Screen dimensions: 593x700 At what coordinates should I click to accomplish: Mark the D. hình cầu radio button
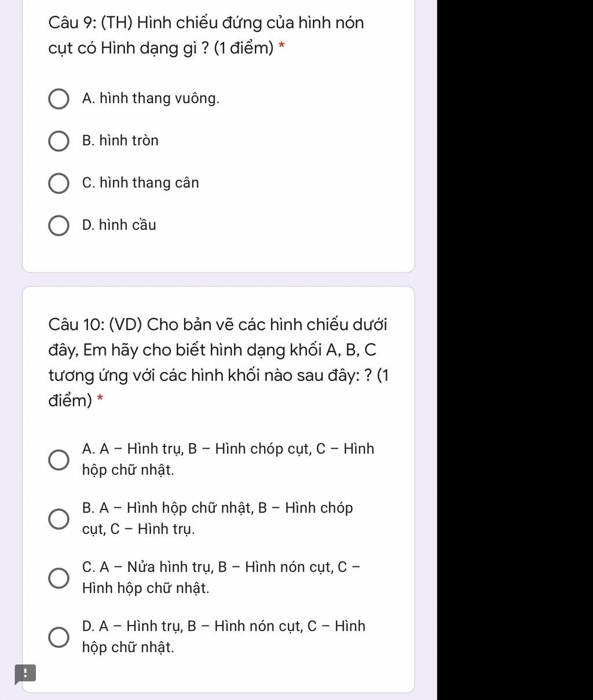[58, 225]
